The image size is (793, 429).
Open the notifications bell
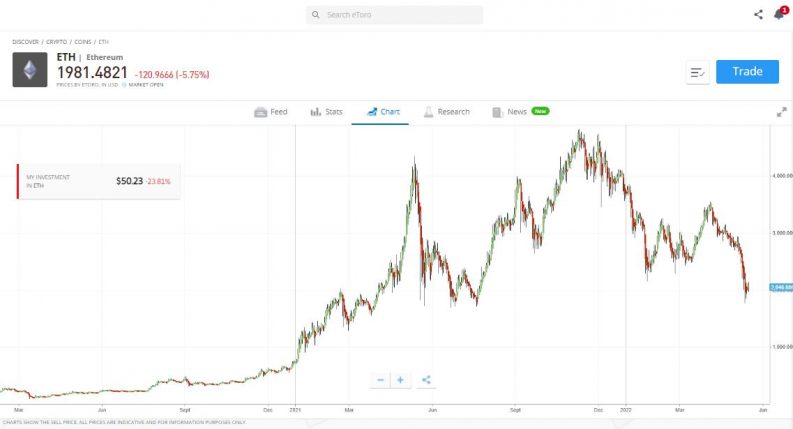pyautogui.click(x=778, y=15)
